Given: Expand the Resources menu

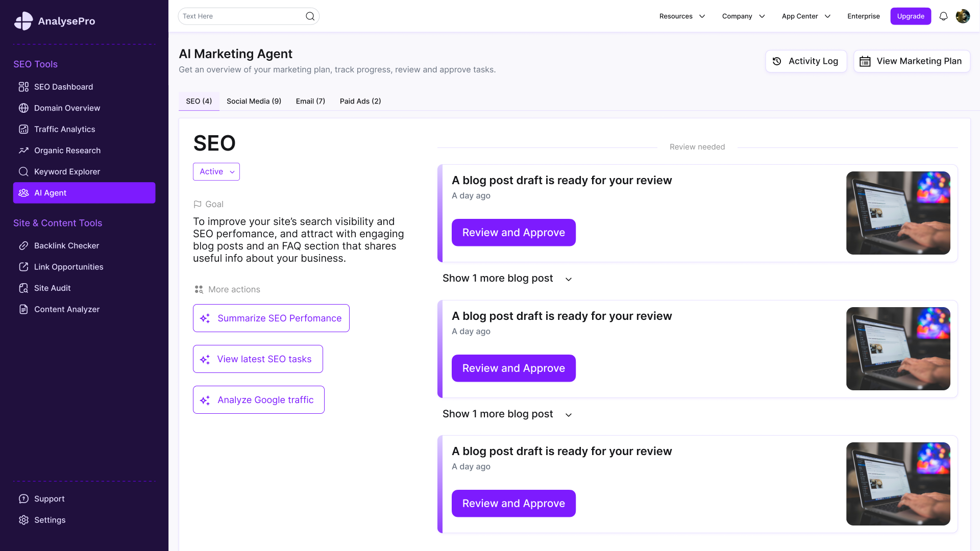Looking at the screenshot, I should [682, 16].
